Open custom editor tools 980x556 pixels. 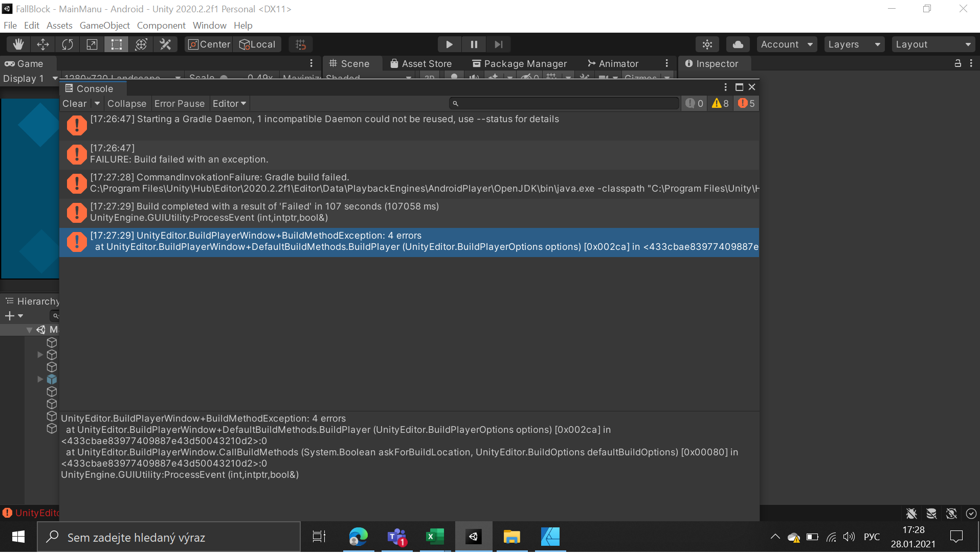coord(165,44)
